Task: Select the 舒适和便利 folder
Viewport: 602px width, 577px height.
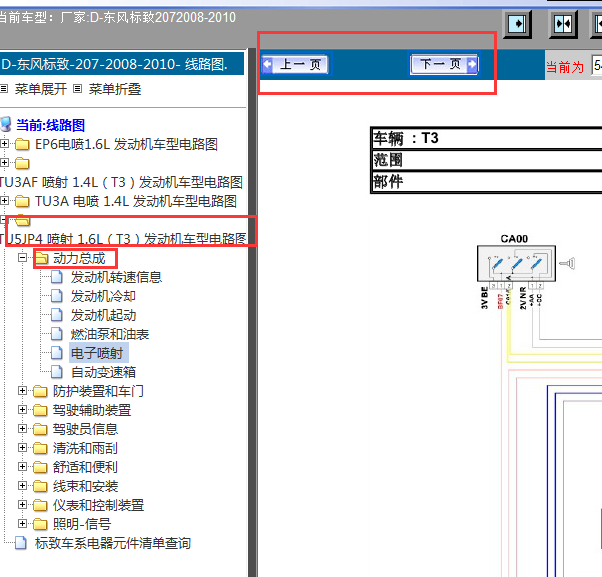Action: 85,467
